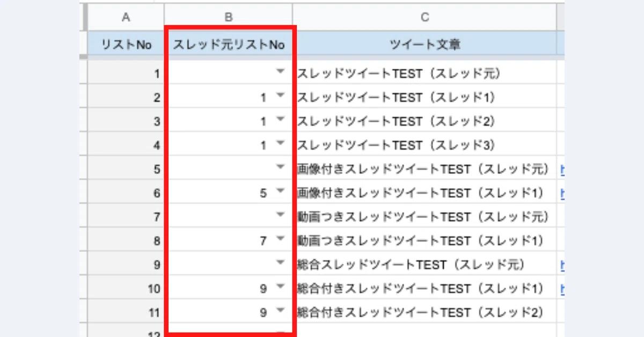Select column C header
The height and width of the screenshot is (337, 644).
[x=425, y=17]
